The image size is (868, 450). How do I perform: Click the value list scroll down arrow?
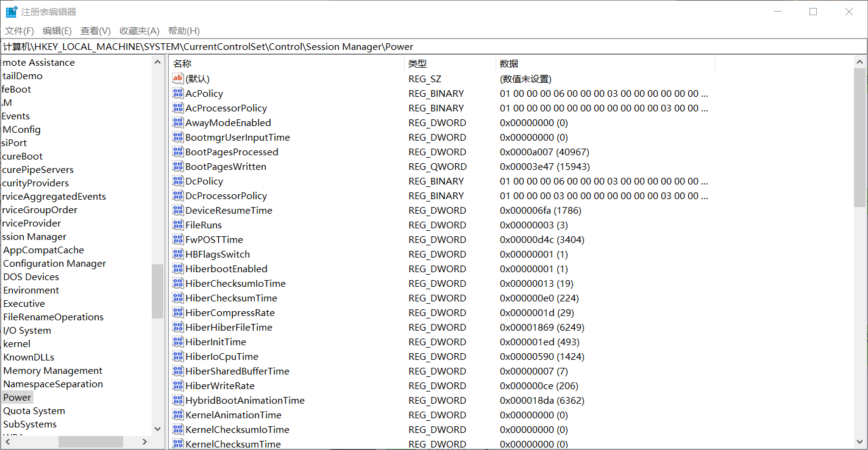click(859, 441)
